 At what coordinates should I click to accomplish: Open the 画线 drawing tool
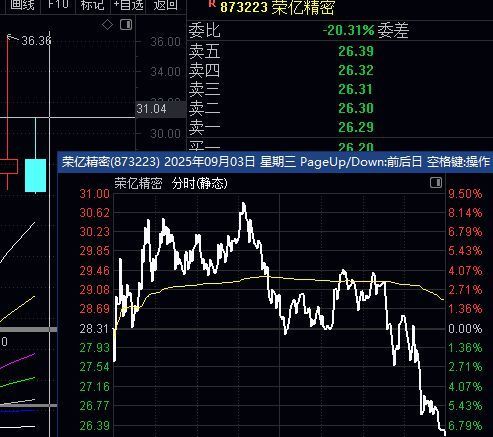pyautogui.click(x=22, y=5)
